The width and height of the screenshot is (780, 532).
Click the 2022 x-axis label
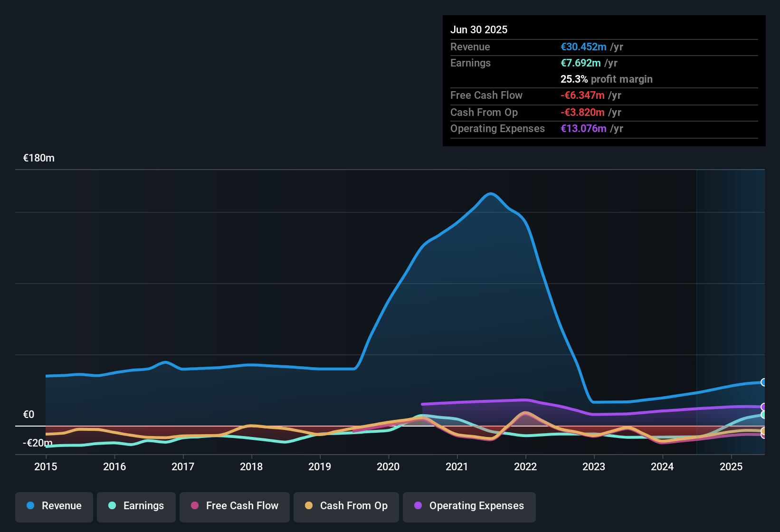[525, 467]
